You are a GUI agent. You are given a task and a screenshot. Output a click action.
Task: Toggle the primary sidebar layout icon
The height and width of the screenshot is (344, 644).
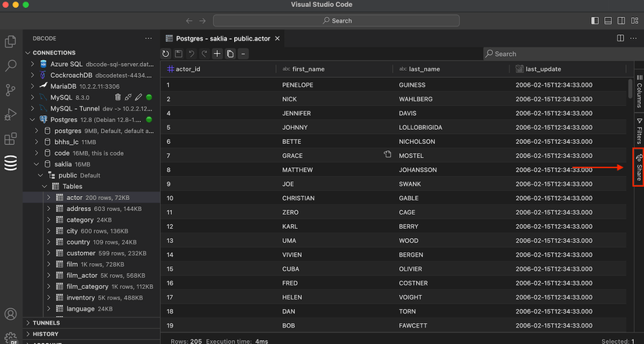point(595,20)
